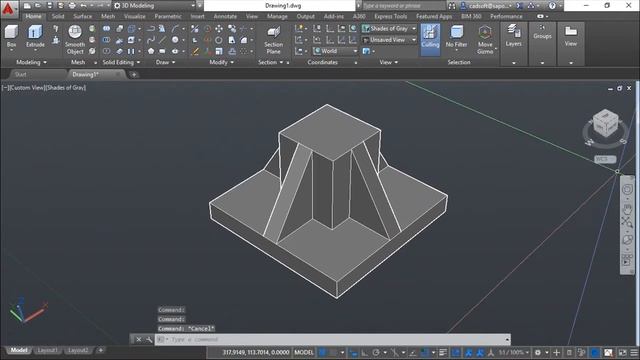Switch to the Start file tab
640x360 pixels.
(20, 75)
